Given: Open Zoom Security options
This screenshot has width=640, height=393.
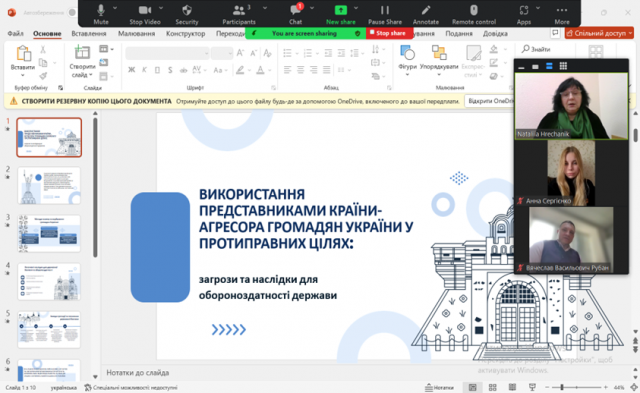Looking at the screenshot, I should tap(187, 14).
